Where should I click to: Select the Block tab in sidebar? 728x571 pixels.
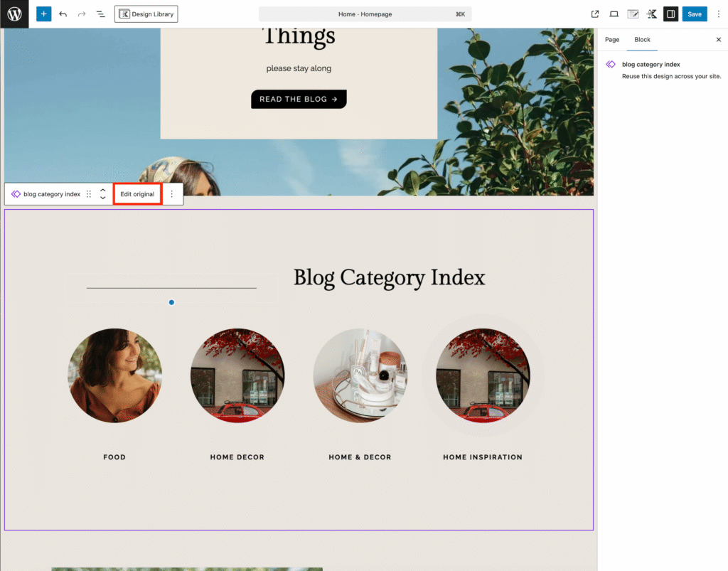coord(642,40)
